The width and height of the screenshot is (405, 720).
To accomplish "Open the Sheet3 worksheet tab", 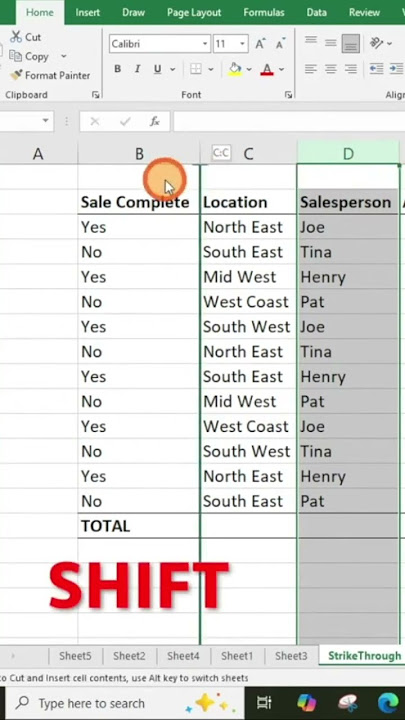I will click(291, 656).
